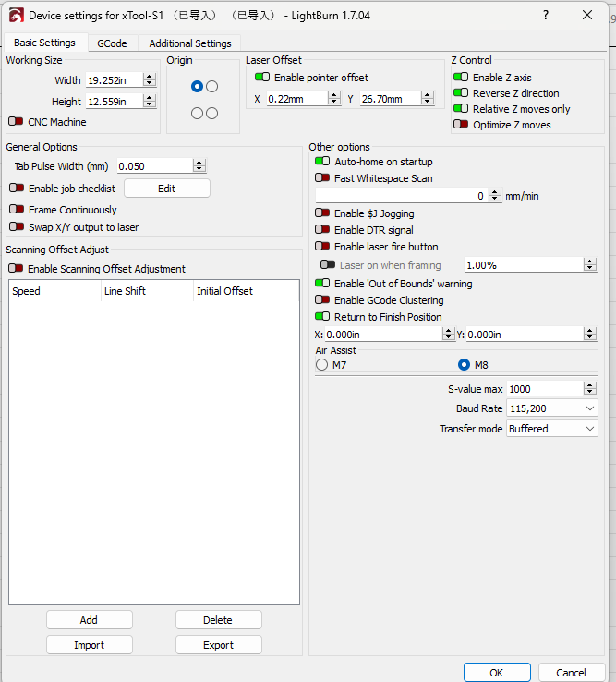Select the top-left origin radio button
This screenshot has width=616, height=682.
pyautogui.click(x=197, y=87)
